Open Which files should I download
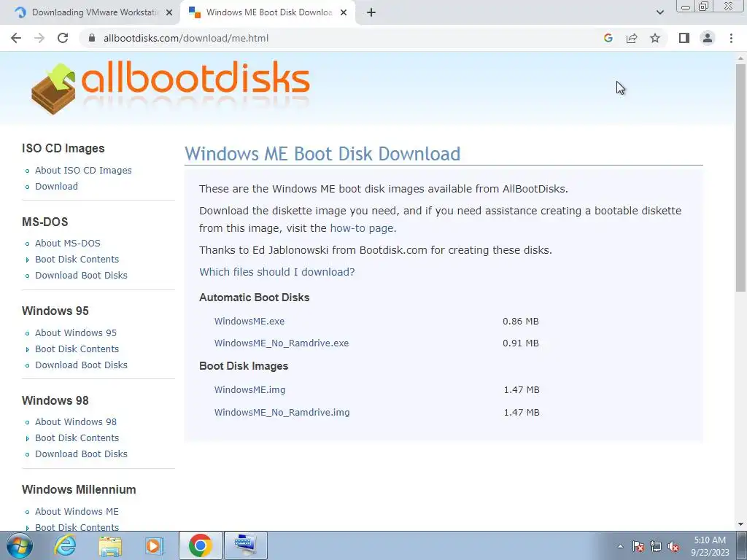The image size is (747, 560). [x=276, y=272]
